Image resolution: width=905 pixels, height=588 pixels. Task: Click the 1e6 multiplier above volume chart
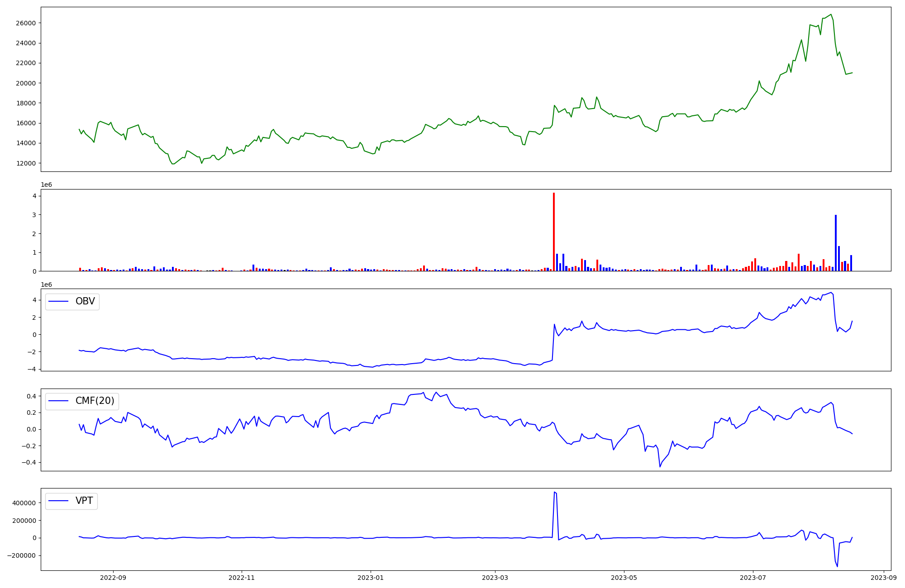tap(46, 185)
